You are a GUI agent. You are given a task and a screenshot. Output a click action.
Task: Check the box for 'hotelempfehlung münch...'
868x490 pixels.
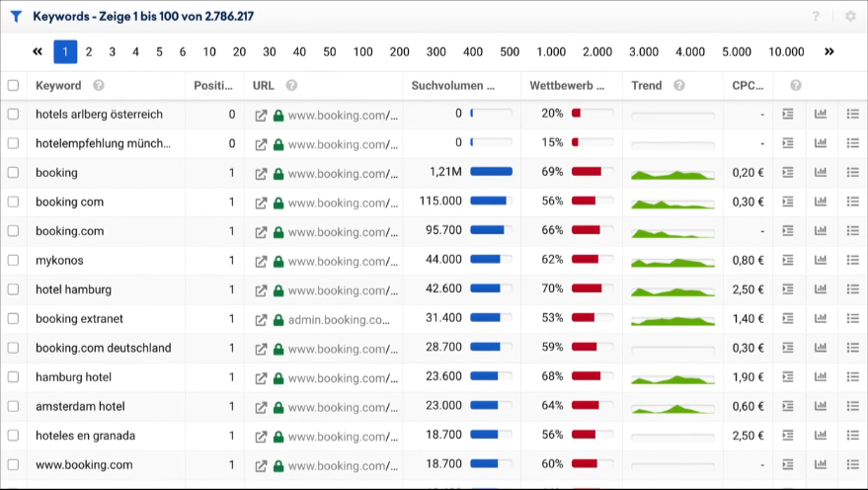[x=13, y=143]
